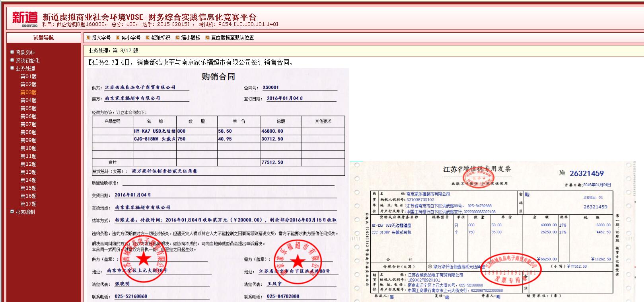Open 第12题 in navigation
Image resolution: width=644 pixels, height=302 pixels.
29,164
